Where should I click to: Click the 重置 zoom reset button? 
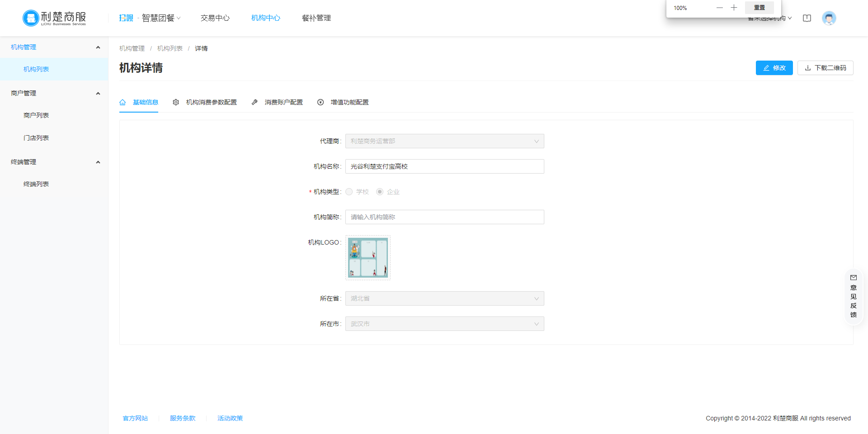[759, 8]
